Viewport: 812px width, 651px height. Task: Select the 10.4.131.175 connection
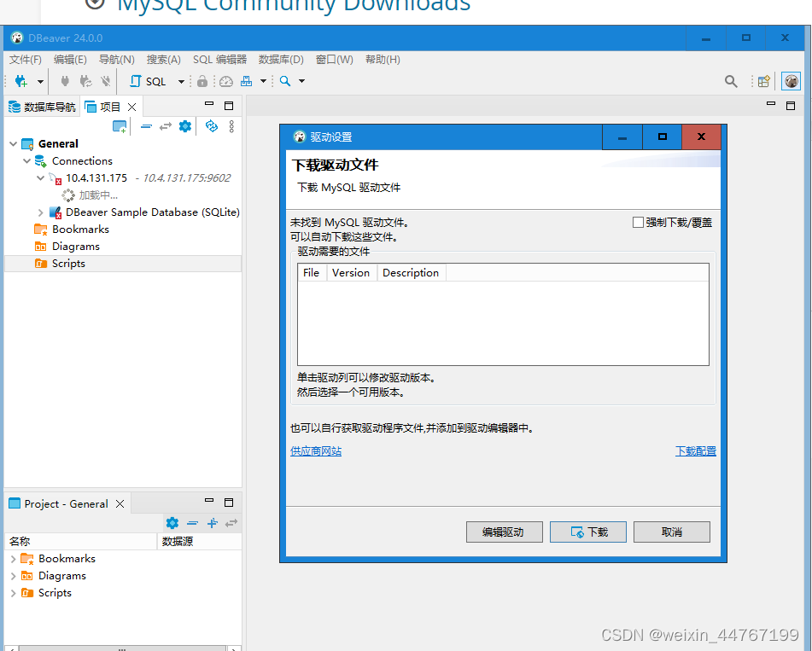coord(96,178)
